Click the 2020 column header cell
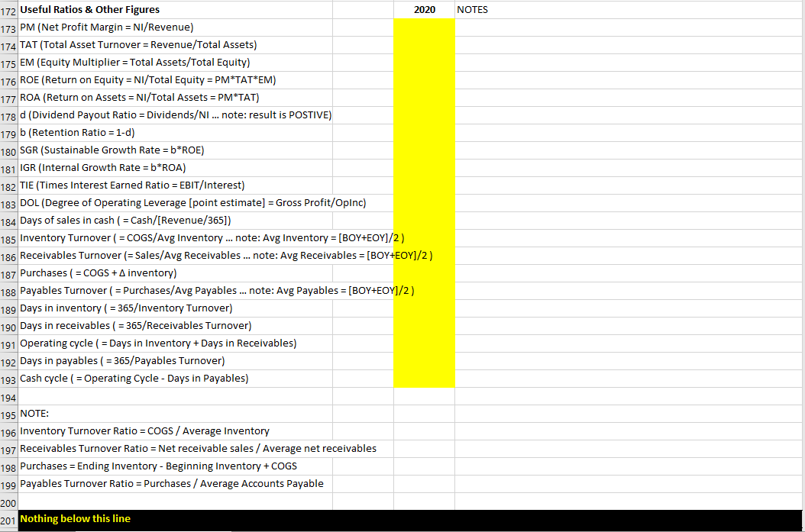805x532 pixels. click(x=424, y=10)
